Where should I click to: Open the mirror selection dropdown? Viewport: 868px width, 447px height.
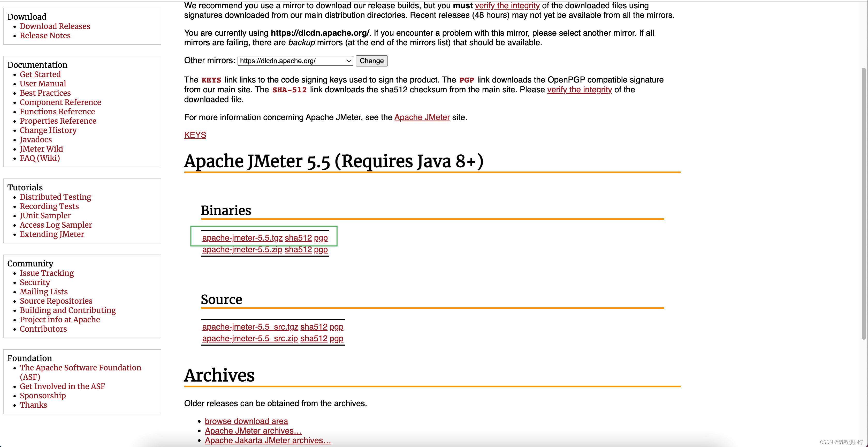pos(295,61)
